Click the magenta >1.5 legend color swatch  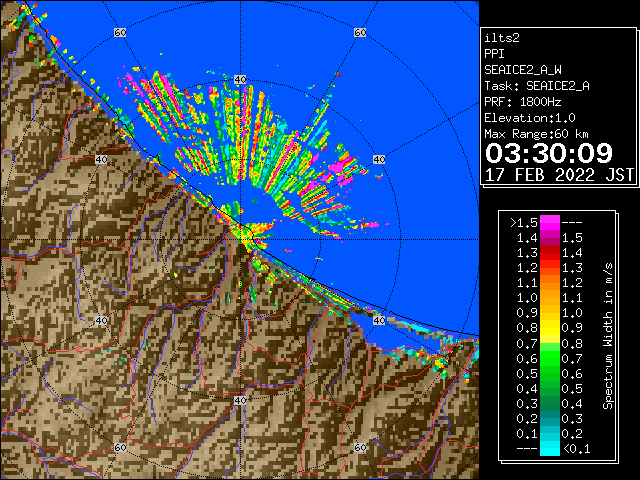point(550,222)
